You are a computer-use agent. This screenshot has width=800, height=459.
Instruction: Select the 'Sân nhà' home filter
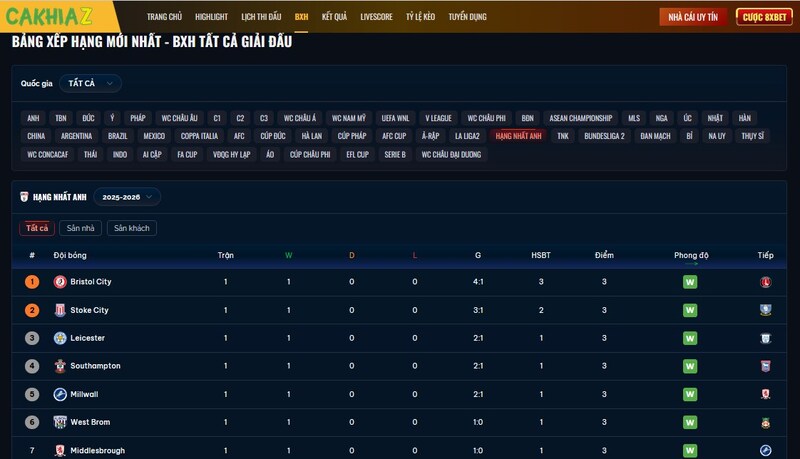tap(81, 228)
